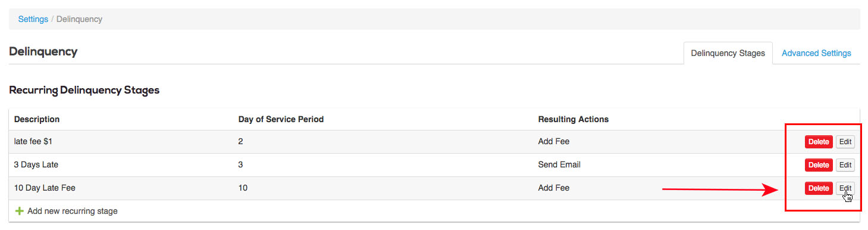868x230 pixels.
Task: Click the Delinquency breadcrumb text
Action: (x=79, y=19)
